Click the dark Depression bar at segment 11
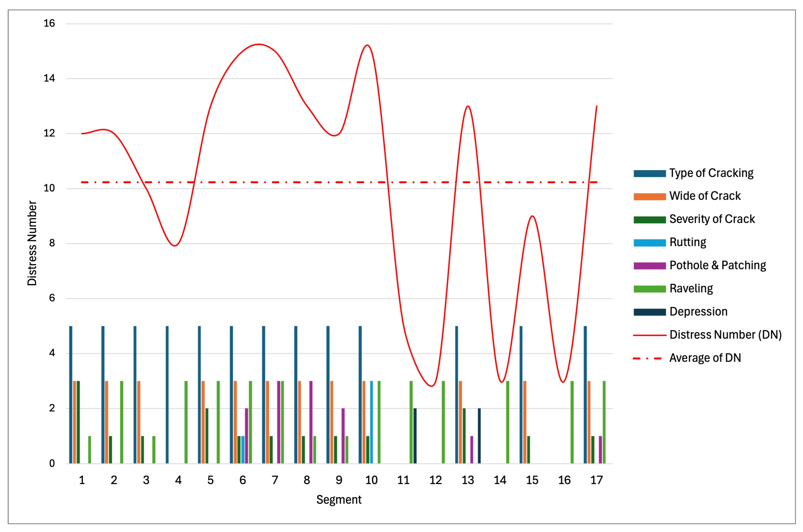 (x=415, y=436)
